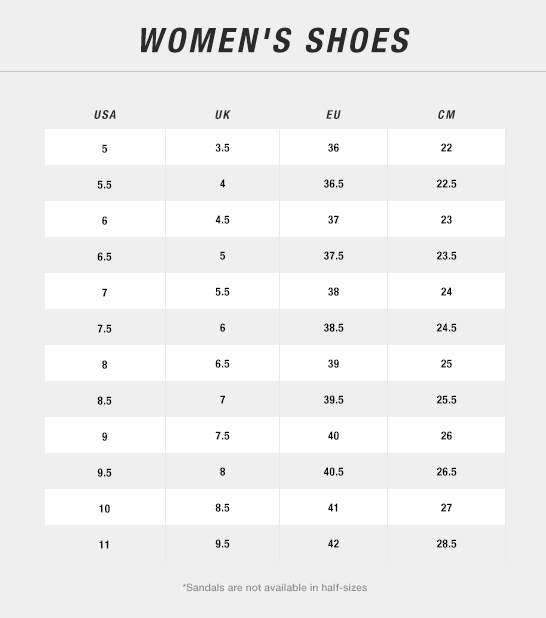Click USA size 11 cell
The width and height of the screenshot is (546, 618).
pyautogui.click(x=105, y=544)
